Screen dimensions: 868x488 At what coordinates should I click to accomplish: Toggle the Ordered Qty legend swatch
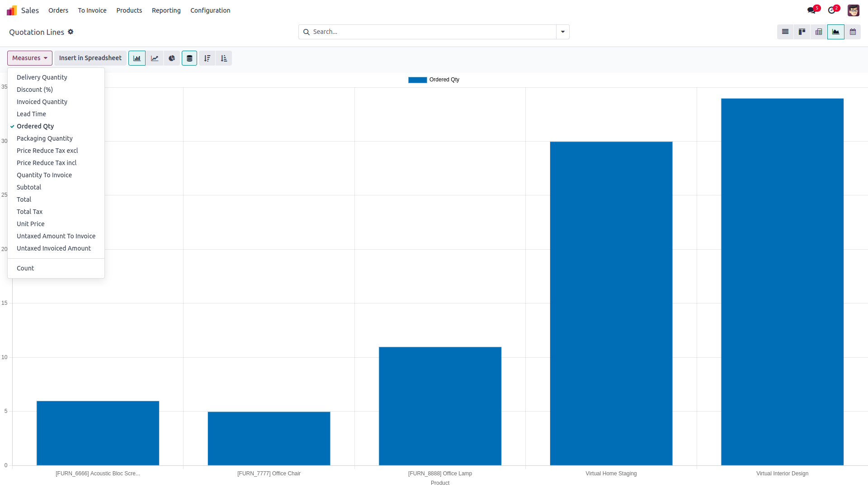pyautogui.click(x=417, y=80)
